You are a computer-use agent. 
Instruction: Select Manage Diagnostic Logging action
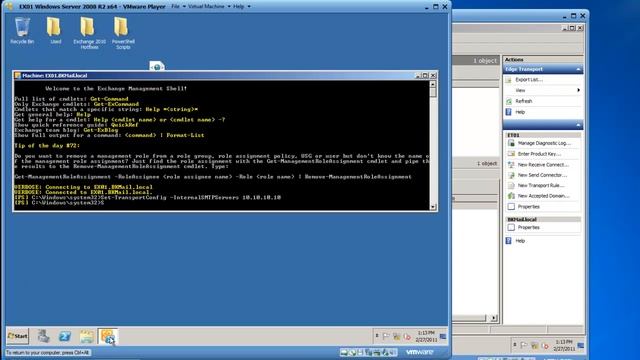544,143
